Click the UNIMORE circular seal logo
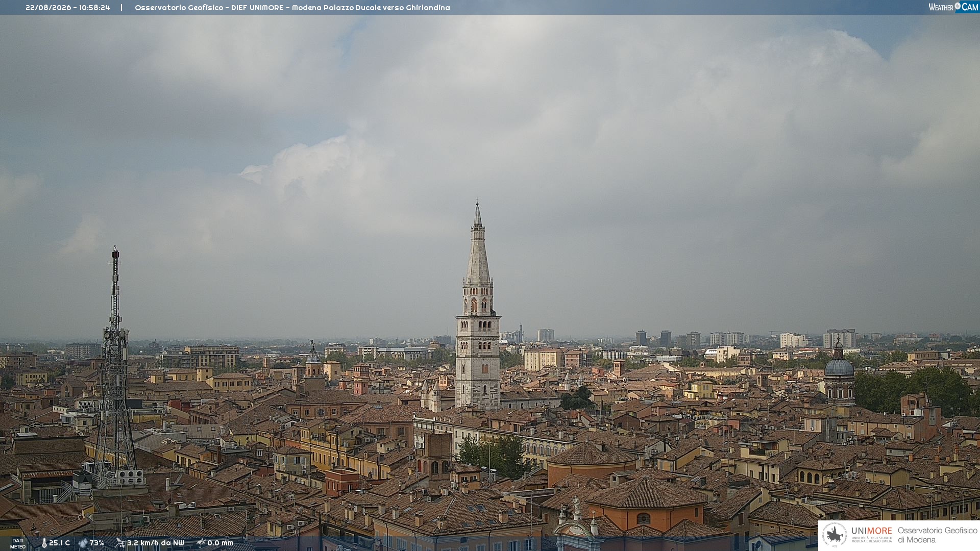 point(835,535)
